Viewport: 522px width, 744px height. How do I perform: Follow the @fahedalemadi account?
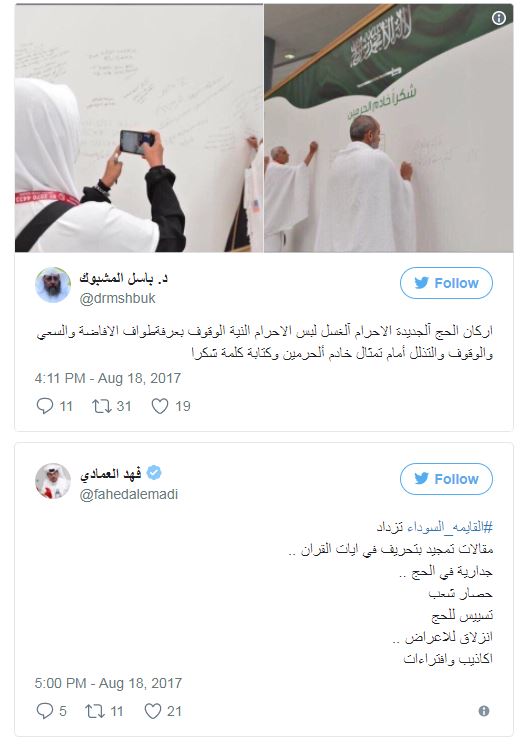(x=446, y=479)
